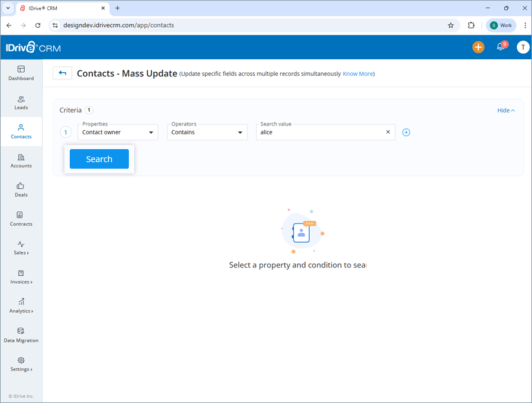532x403 pixels.
Task: Click the Know More link
Action: click(x=358, y=73)
